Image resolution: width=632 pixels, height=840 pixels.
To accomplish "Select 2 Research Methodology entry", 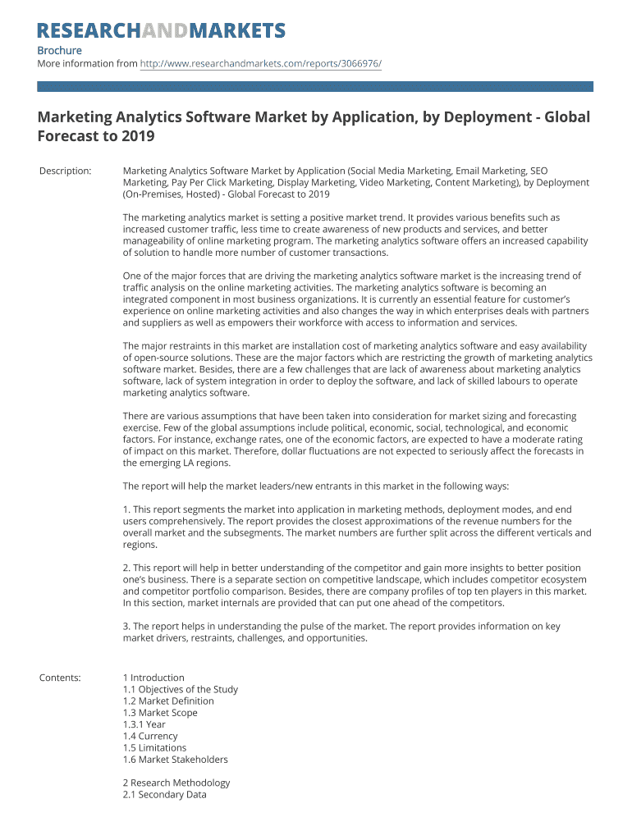I will (x=176, y=783).
